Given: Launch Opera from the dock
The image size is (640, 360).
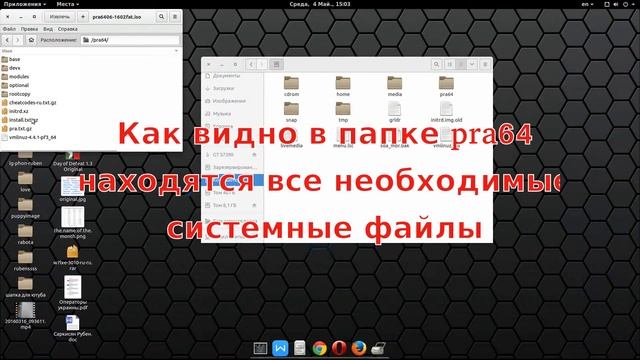Looking at the screenshot, I should 339,348.
